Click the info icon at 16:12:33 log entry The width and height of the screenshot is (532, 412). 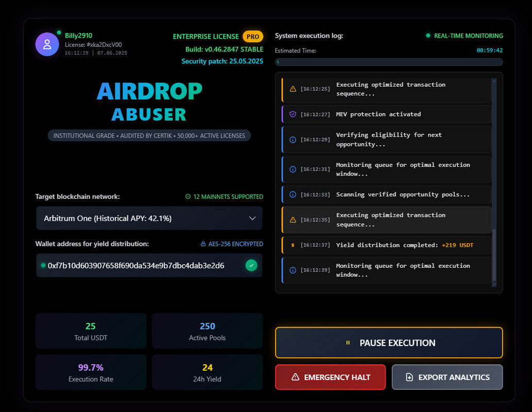[293, 195]
